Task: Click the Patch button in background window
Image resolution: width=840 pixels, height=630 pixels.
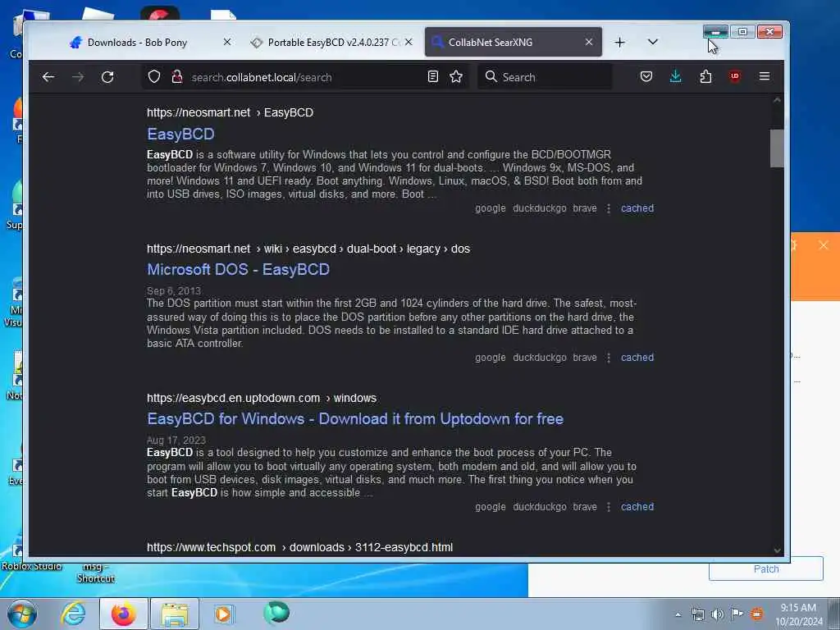Action: pyautogui.click(x=766, y=569)
